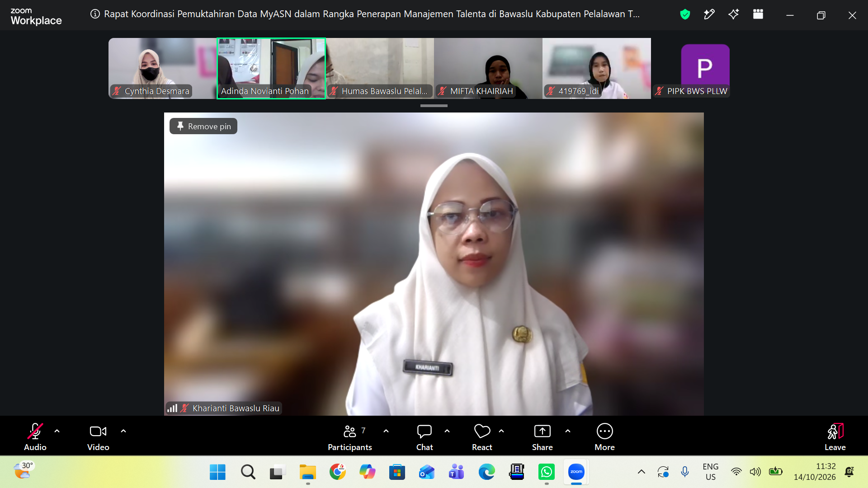
Task: Select MIFTA KHAIRIAH video thumbnail
Action: click(488, 68)
